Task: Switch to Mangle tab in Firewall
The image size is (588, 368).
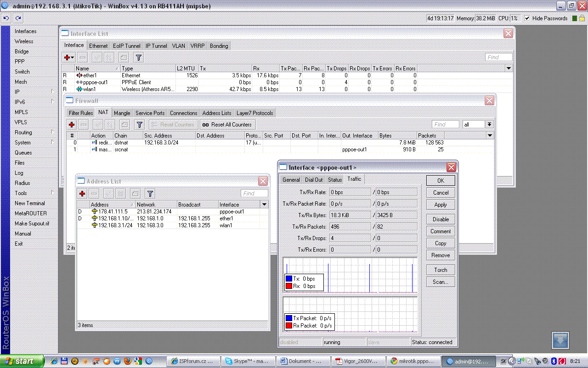Action: (122, 113)
